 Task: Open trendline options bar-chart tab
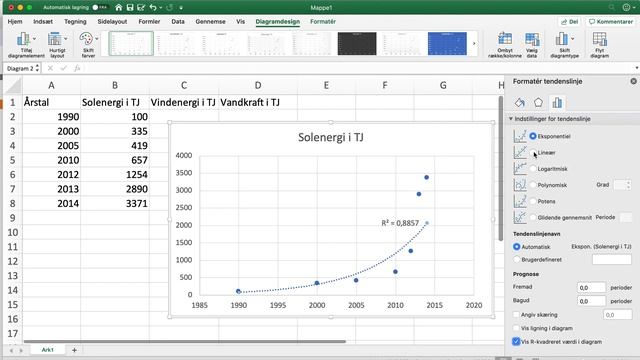tap(557, 102)
